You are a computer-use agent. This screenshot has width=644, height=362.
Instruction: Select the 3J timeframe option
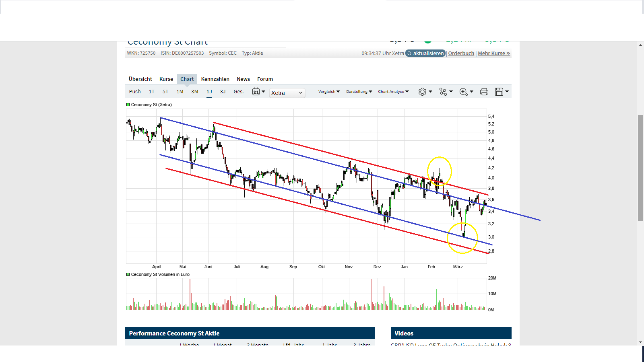[x=223, y=91]
